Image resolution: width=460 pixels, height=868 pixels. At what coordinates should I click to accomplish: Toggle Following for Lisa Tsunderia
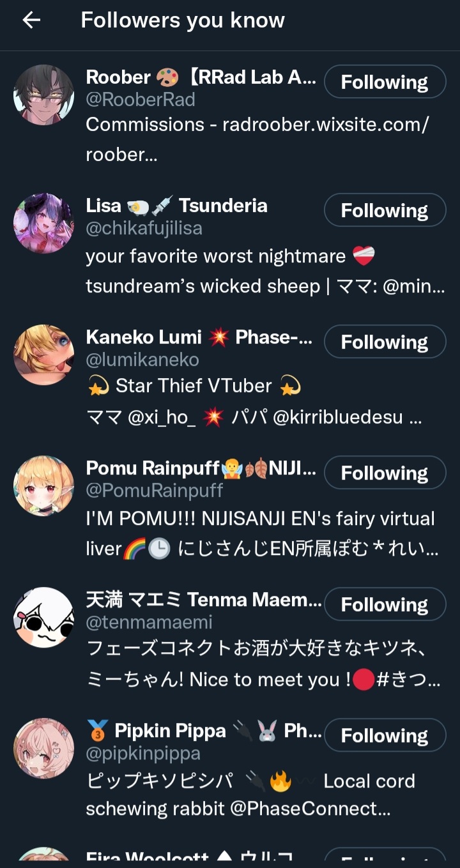pos(385,210)
